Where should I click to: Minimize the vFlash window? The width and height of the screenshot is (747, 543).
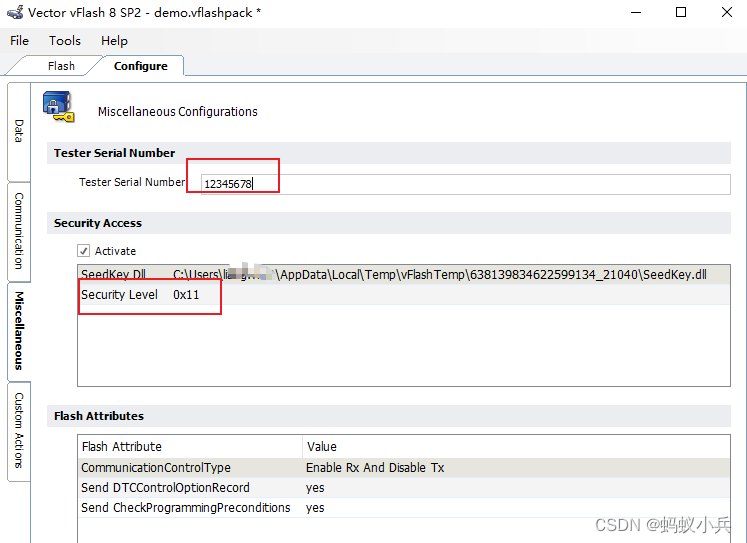coord(636,12)
